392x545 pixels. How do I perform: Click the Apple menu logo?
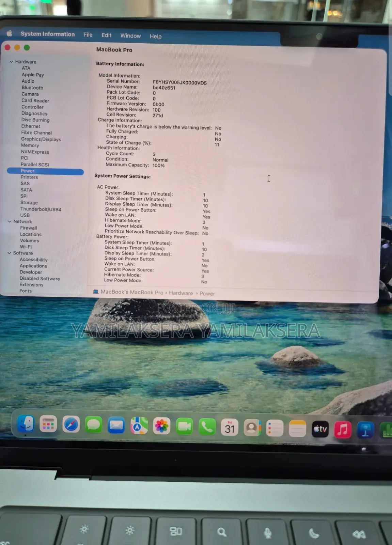(x=10, y=33)
